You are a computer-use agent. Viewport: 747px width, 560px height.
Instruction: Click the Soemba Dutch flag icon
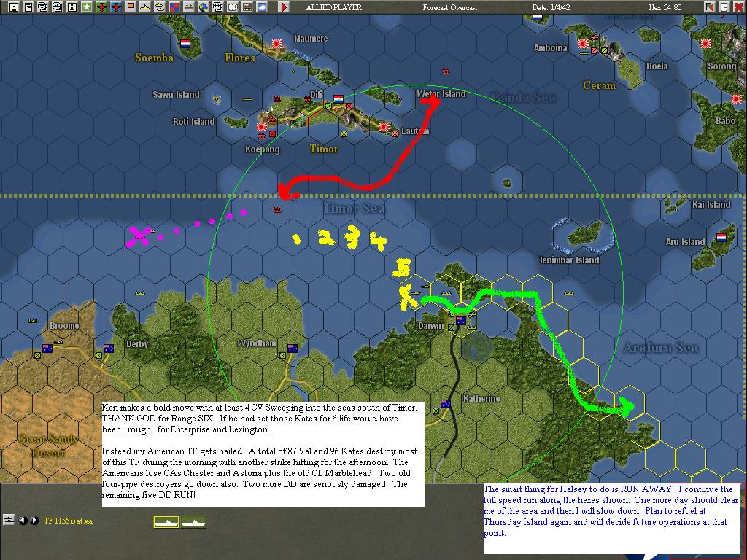[x=185, y=44]
